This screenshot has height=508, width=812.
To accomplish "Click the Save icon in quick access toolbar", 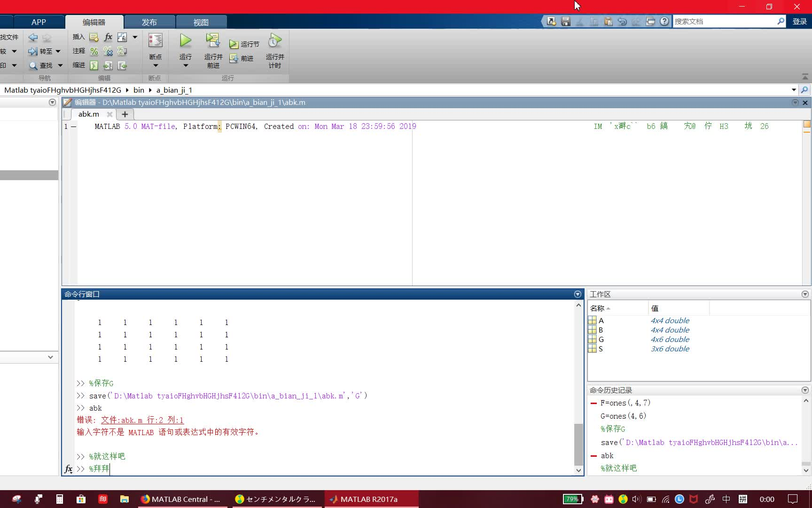I will (x=566, y=21).
